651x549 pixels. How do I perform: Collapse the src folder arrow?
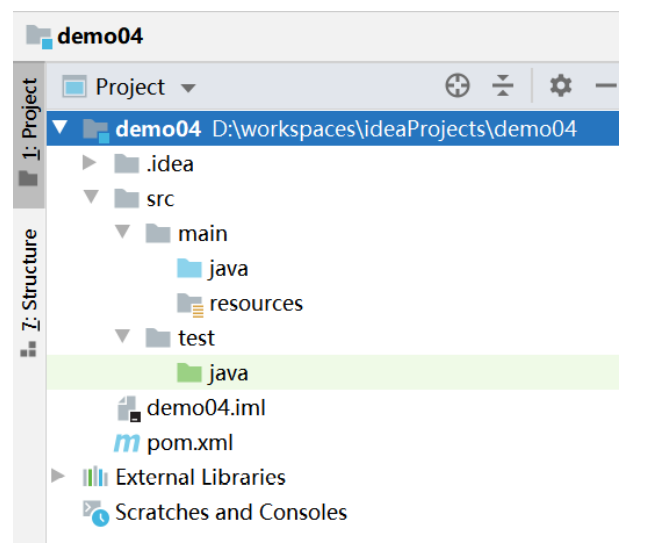pyautogui.click(x=91, y=196)
